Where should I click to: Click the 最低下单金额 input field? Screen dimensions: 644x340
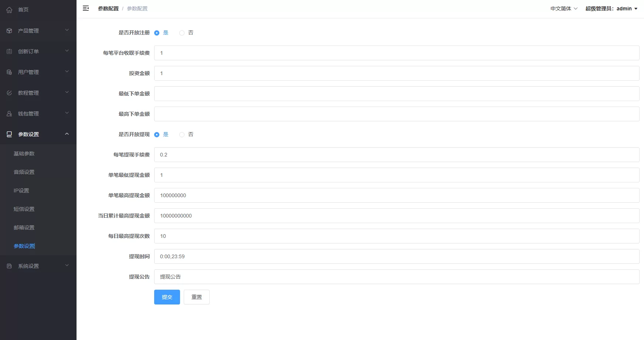click(x=396, y=94)
